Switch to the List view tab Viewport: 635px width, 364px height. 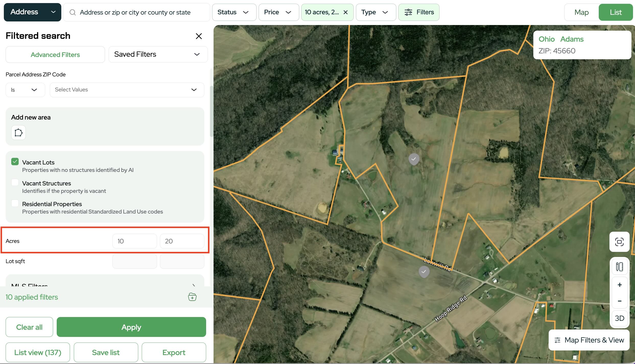point(615,12)
